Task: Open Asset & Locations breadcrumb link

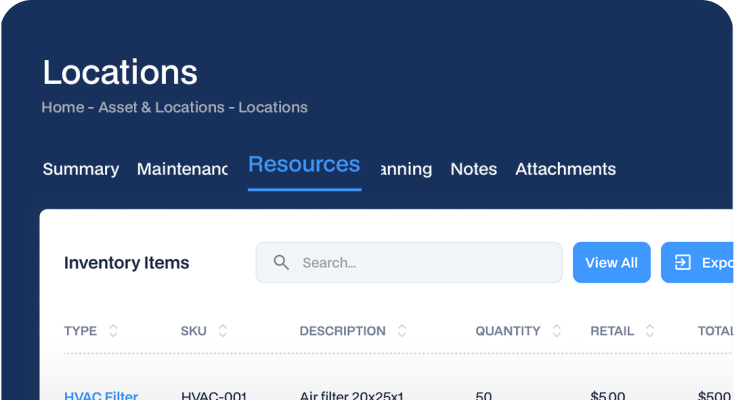Action: click(x=161, y=107)
